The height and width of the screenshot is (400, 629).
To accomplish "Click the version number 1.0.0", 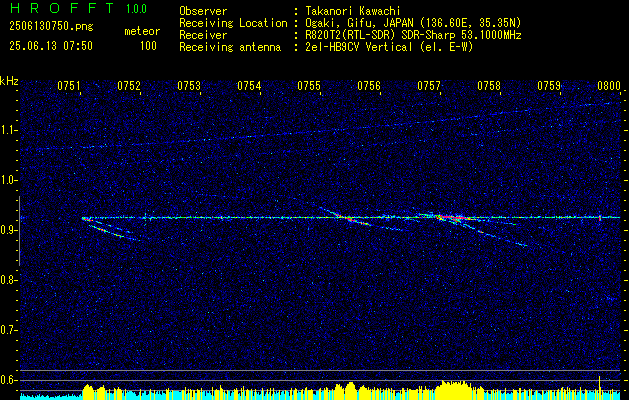I will [136, 9].
